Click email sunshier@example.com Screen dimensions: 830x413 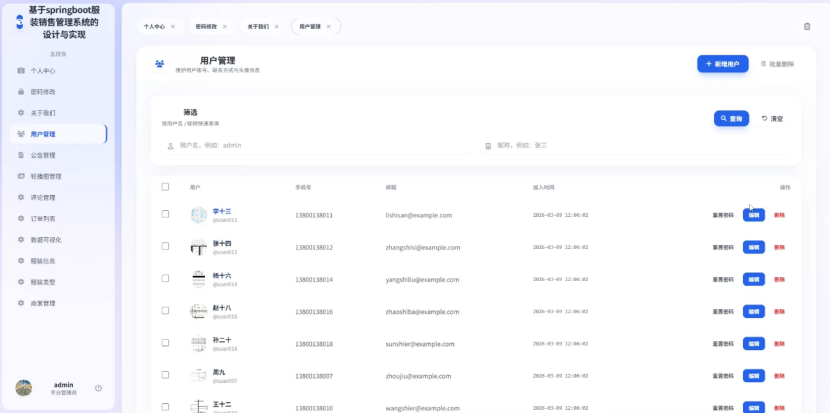tap(420, 344)
